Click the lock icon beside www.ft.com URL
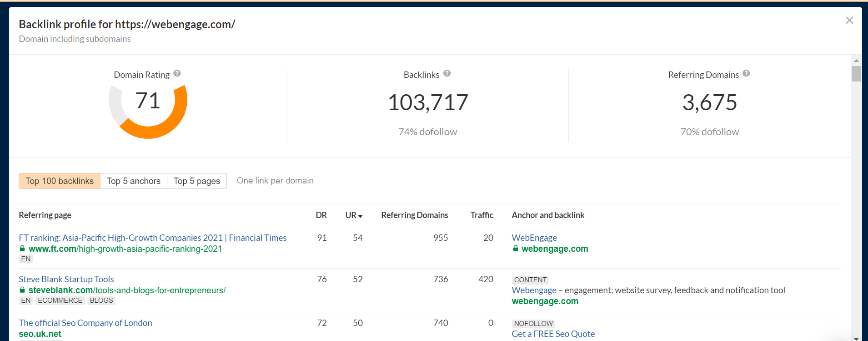868x341 pixels. [x=22, y=249]
